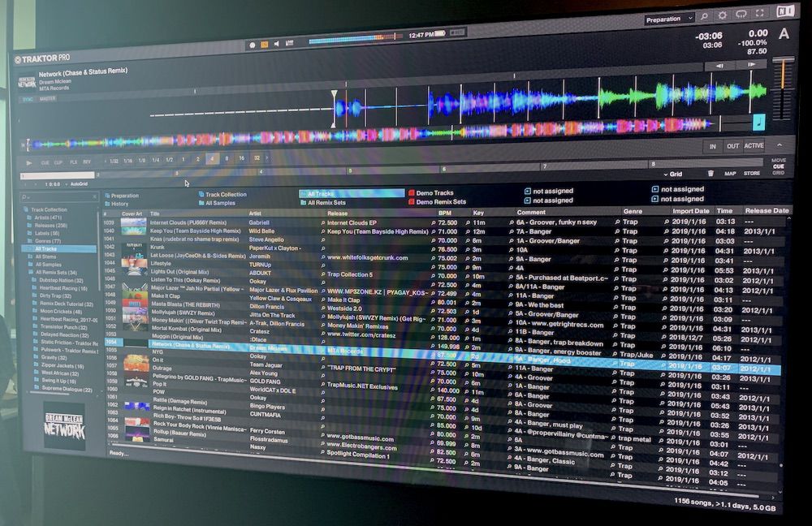Start deck playback with play button
Image resolution: width=812 pixels, height=526 pixels.
29,162
